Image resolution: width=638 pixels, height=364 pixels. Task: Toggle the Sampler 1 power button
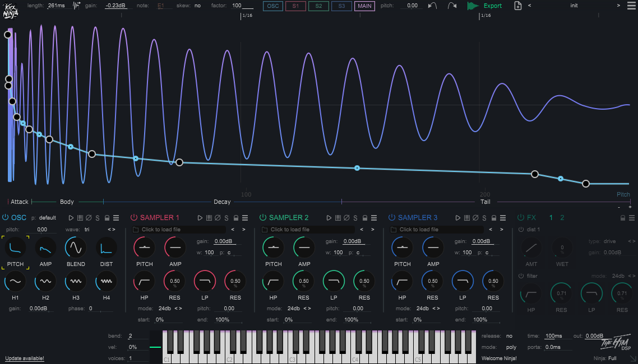(x=134, y=217)
